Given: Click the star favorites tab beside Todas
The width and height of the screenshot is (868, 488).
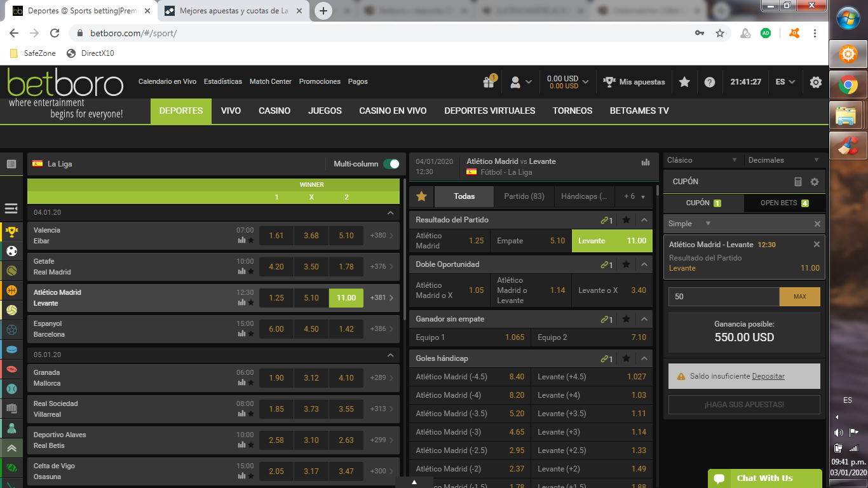Looking at the screenshot, I should (x=421, y=196).
